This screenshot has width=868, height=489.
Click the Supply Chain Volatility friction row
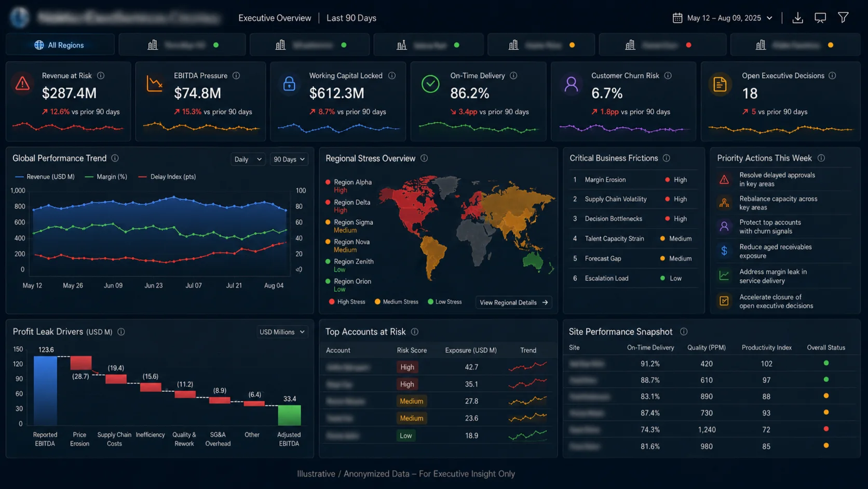coord(633,199)
